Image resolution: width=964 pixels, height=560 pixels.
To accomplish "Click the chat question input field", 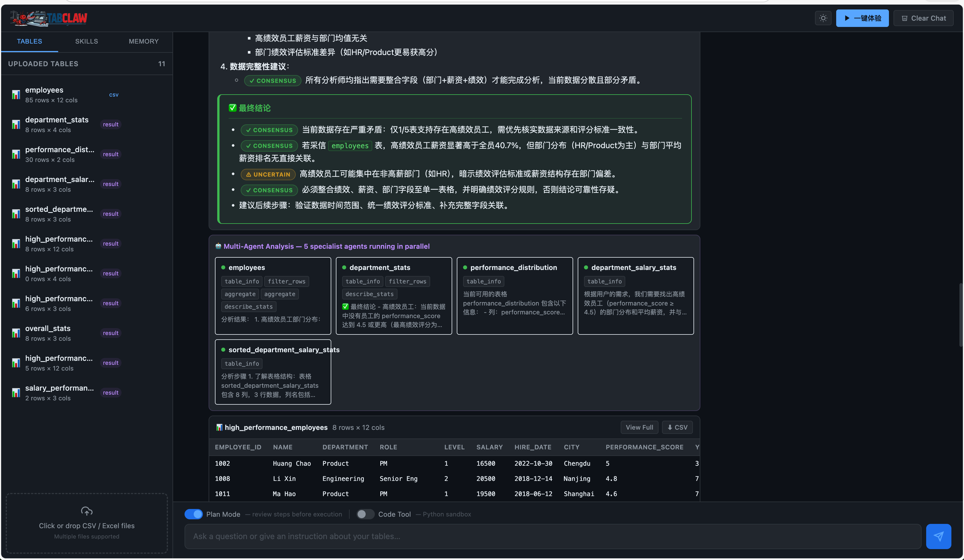I will 552,536.
